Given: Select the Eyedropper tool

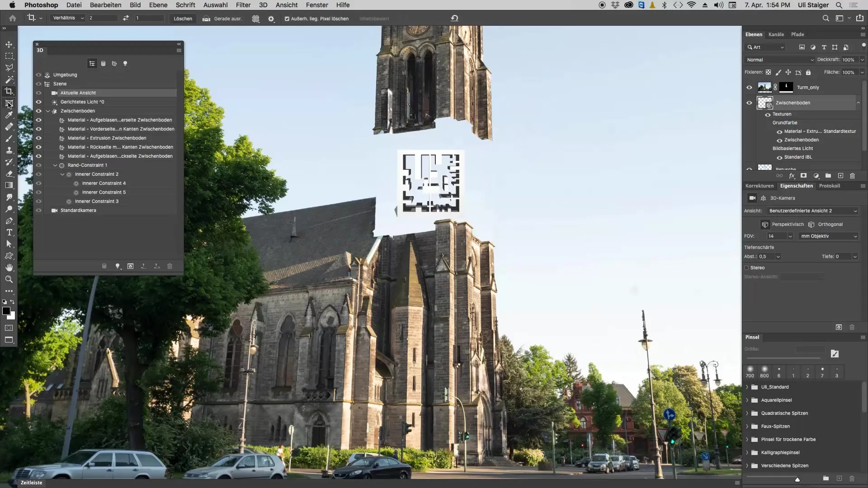Looking at the screenshot, I should coord(9,115).
